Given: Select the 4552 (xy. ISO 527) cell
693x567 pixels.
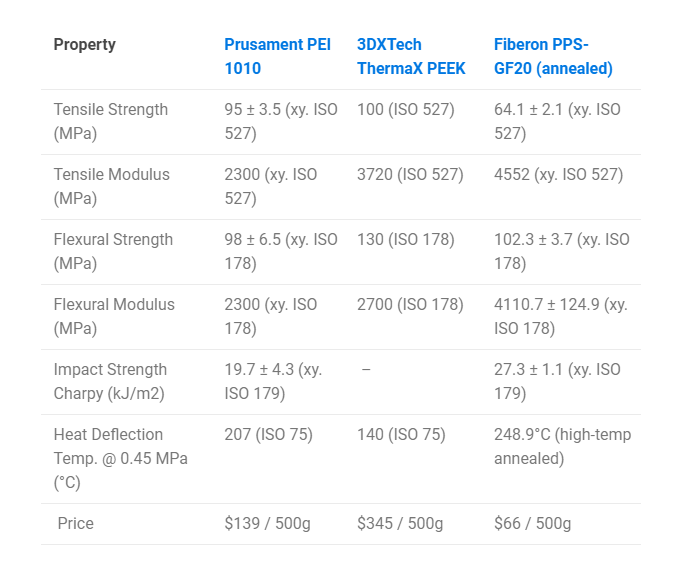Looking at the screenshot, I should click(559, 174).
